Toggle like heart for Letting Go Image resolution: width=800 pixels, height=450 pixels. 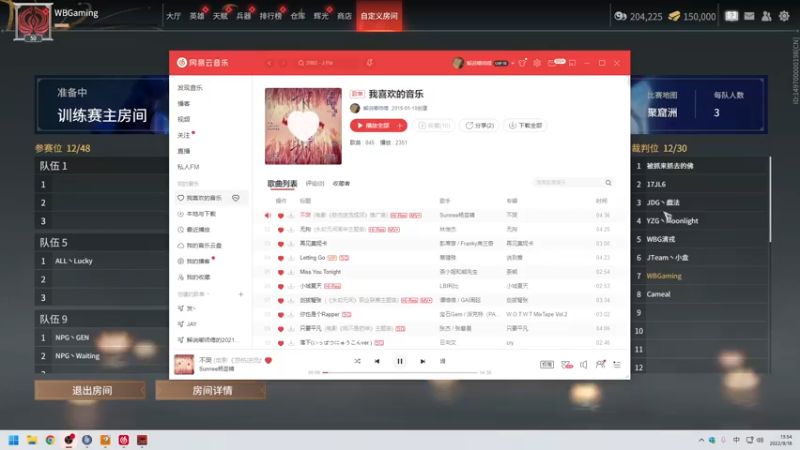pos(281,258)
